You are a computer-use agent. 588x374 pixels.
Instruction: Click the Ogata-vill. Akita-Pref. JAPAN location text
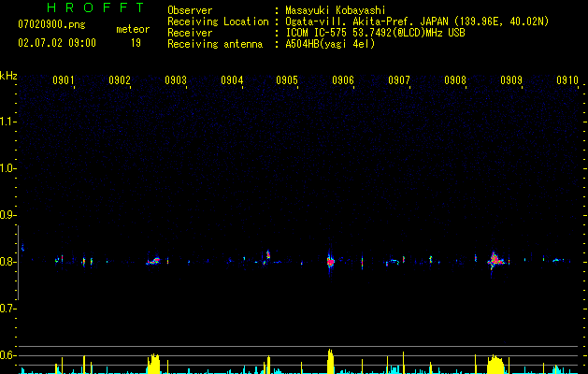point(417,22)
